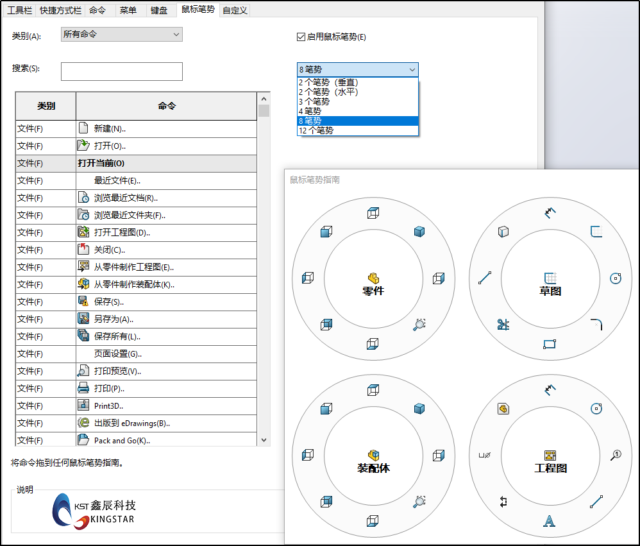
Task: Toggle the 启用鼠标笔势 checkbox
Action: coord(301,37)
